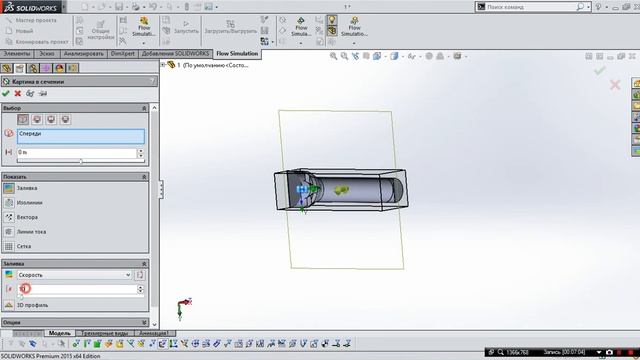640x360 pixels.
Task: Switch to Трехмерные виды bottom tab
Action: (x=105, y=333)
